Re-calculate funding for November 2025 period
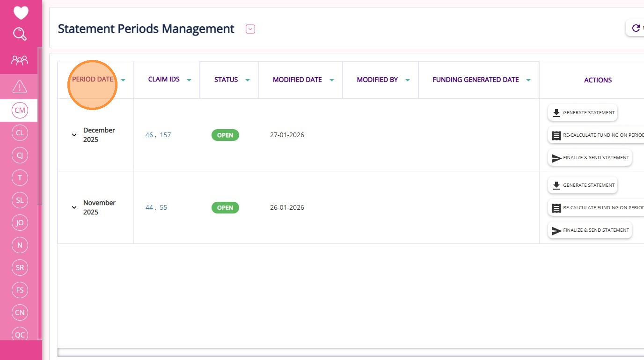Screen dimensions: 644x360 (x=596, y=207)
